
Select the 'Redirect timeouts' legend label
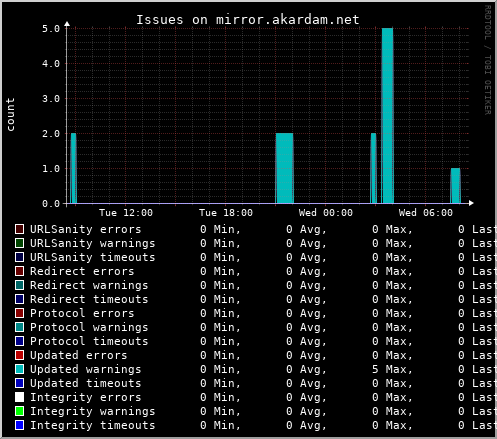(89, 299)
